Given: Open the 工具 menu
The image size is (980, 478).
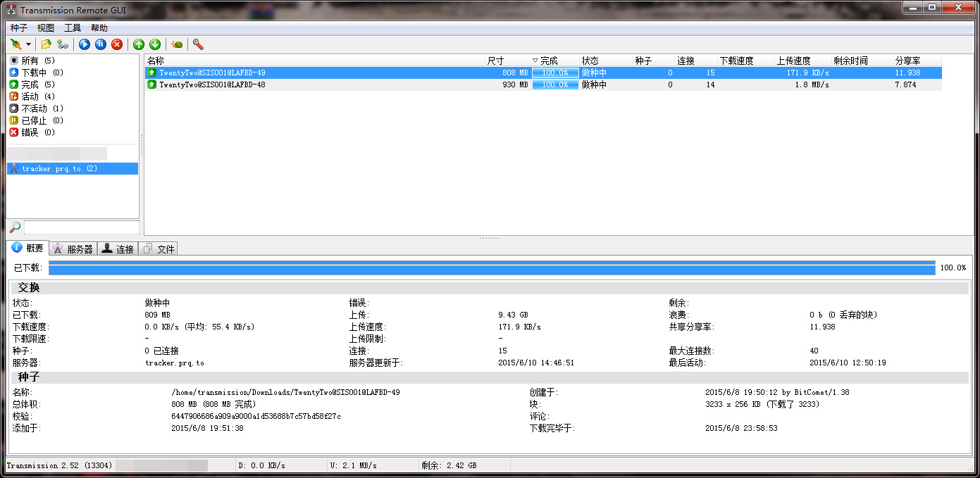Looking at the screenshot, I should (x=73, y=28).
